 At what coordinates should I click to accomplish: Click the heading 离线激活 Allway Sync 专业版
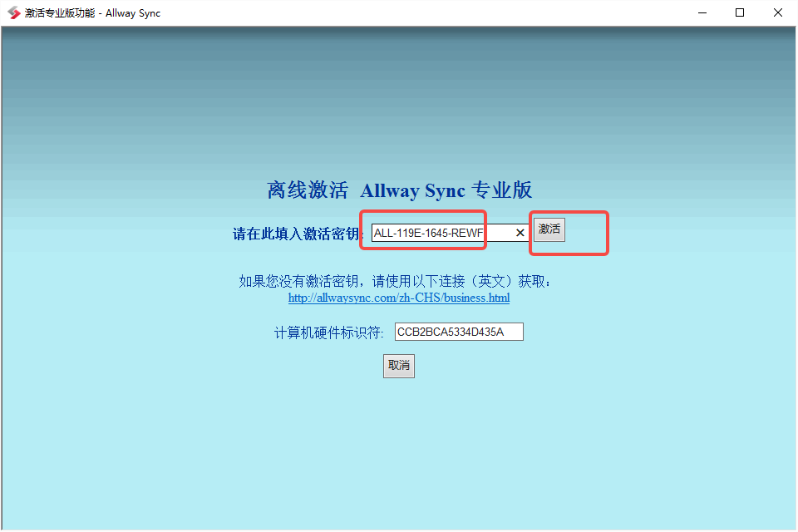pos(399,190)
